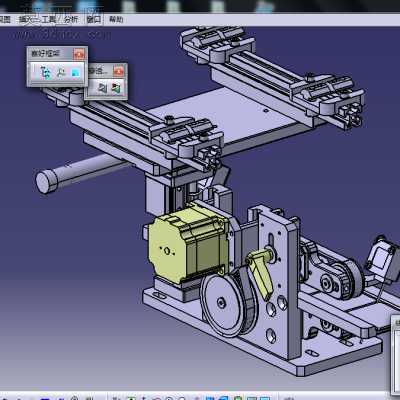Open the 分析 (Analyze) menu
The height and width of the screenshot is (400, 400).
[x=71, y=19]
